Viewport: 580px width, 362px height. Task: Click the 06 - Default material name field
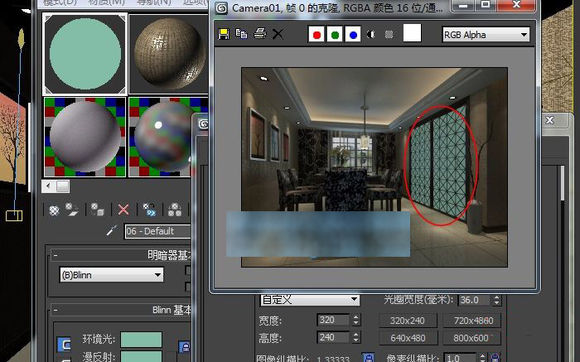pos(158,231)
